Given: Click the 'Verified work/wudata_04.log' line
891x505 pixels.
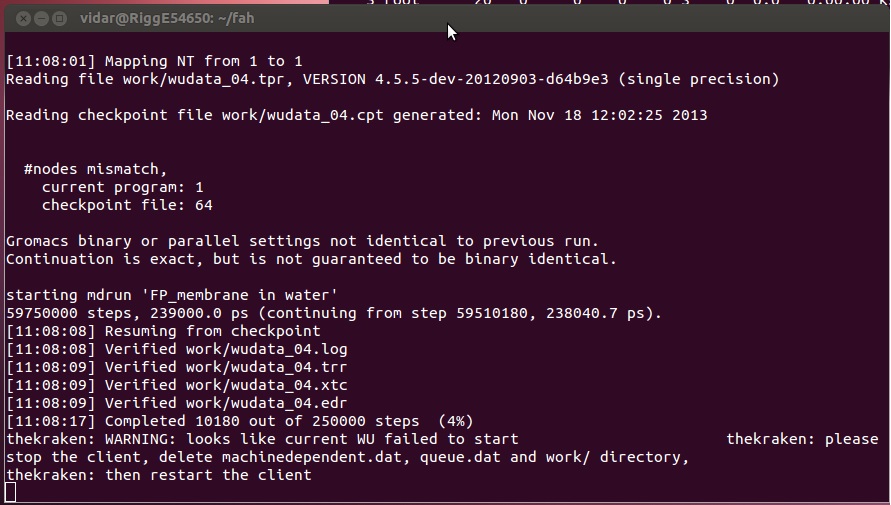Looking at the screenshot, I should (x=177, y=349).
